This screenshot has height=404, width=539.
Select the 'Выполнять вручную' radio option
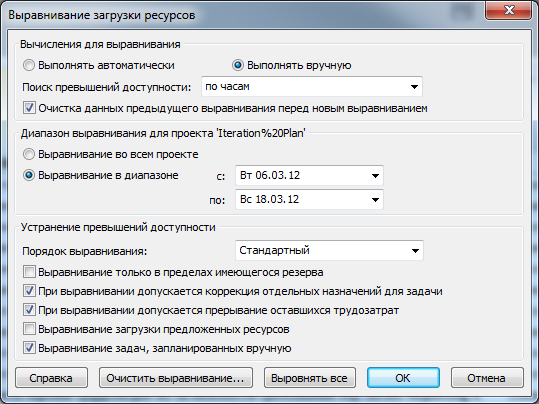click(238, 65)
